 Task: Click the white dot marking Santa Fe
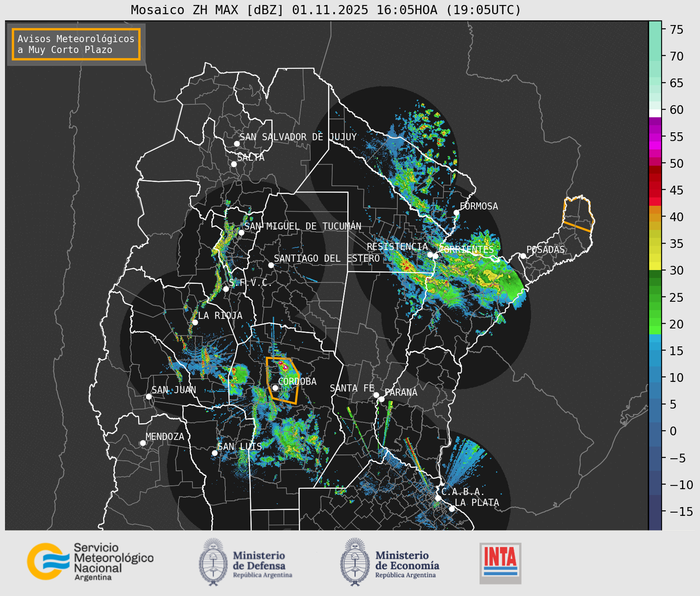pyautogui.click(x=376, y=395)
